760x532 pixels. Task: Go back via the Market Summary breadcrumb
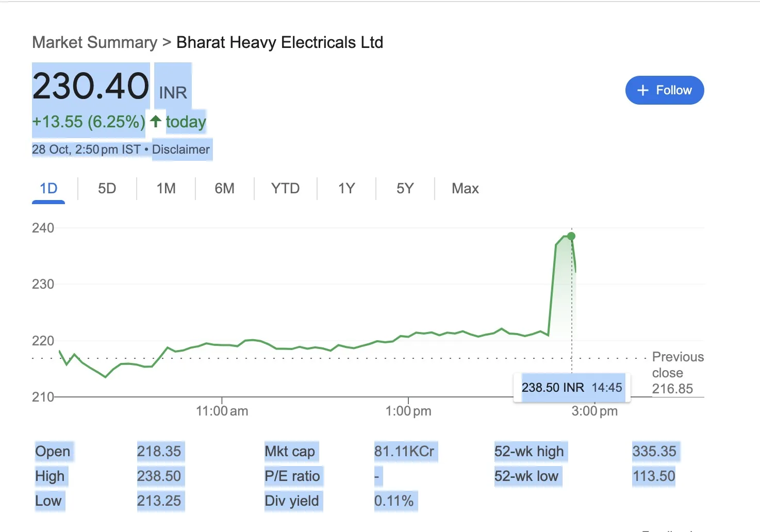click(94, 42)
